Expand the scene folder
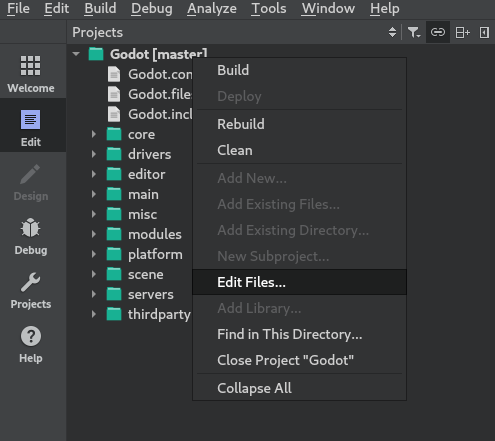The width and height of the screenshot is (495, 441). point(94,274)
